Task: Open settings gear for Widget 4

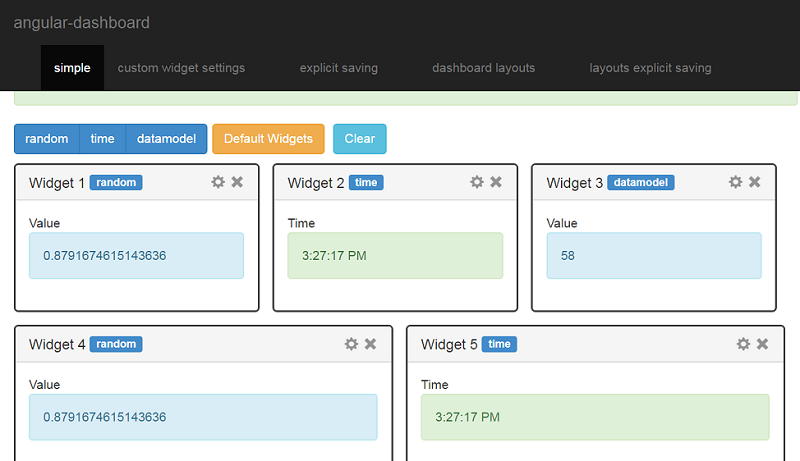Action: coord(351,344)
